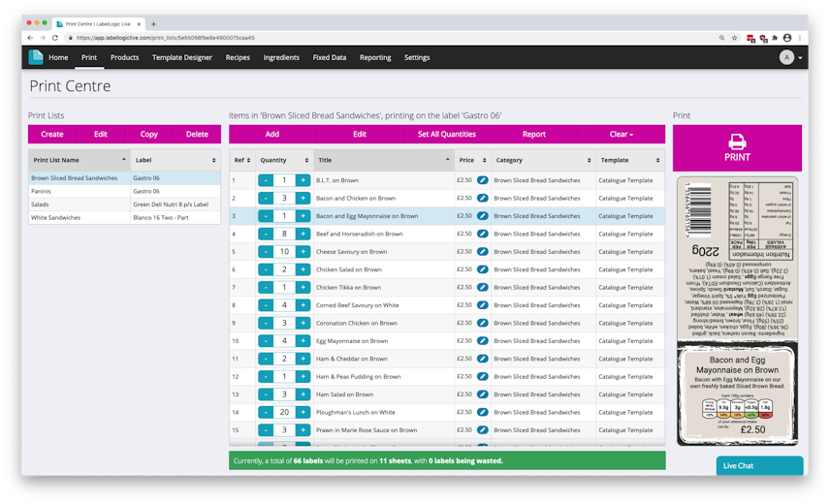Viewport: 830px width, 504px height.
Task: Click the browser zoom magnifier icon
Action: point(722,38)
